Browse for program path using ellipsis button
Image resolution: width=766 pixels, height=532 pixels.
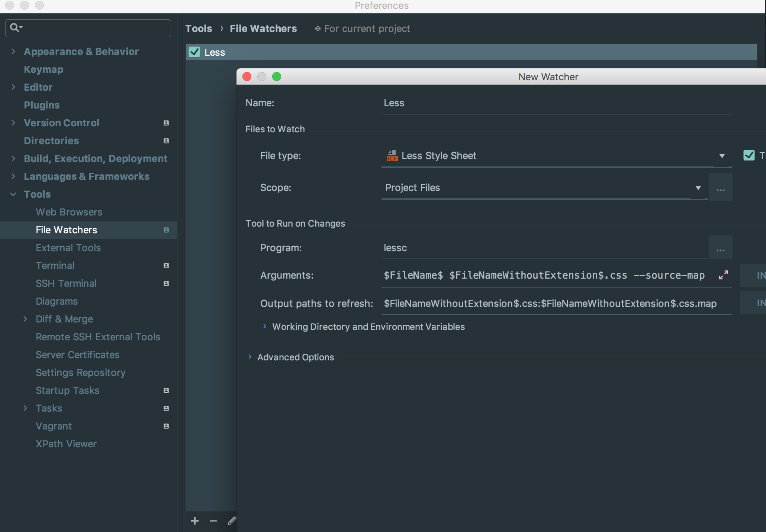coord(721,247)
